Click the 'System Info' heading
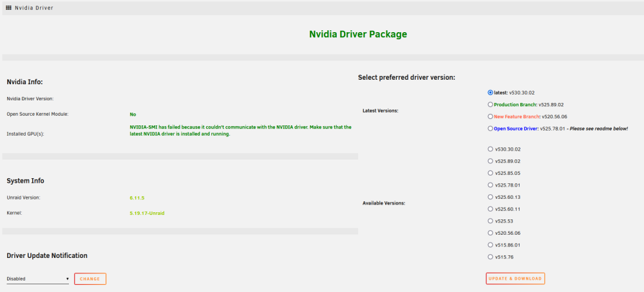The height and width of the screenshot is (292, 644). [x=26, y=181]
